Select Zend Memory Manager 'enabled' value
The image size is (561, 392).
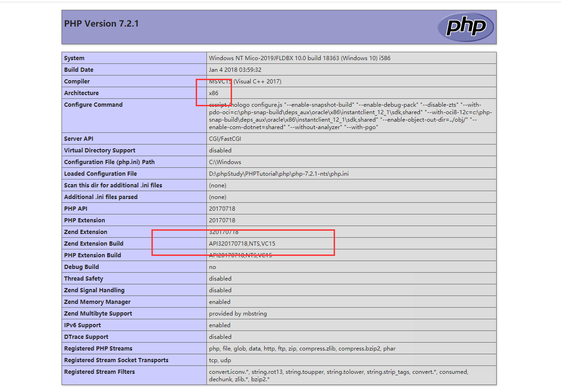pyautogui.click(x=220, y=302)
